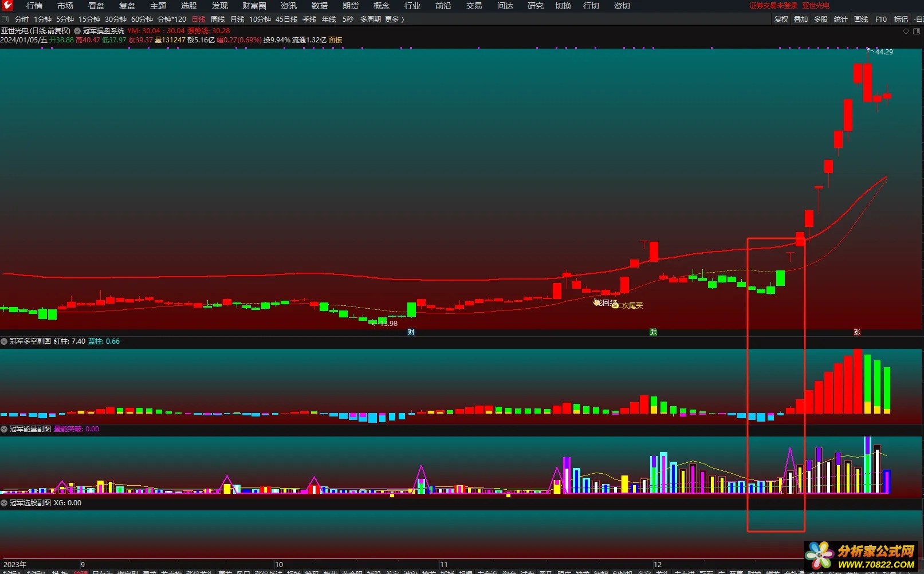924x574 pixels.
Task: Switch to the 5分钟 period tab
Action: point(65,19)
